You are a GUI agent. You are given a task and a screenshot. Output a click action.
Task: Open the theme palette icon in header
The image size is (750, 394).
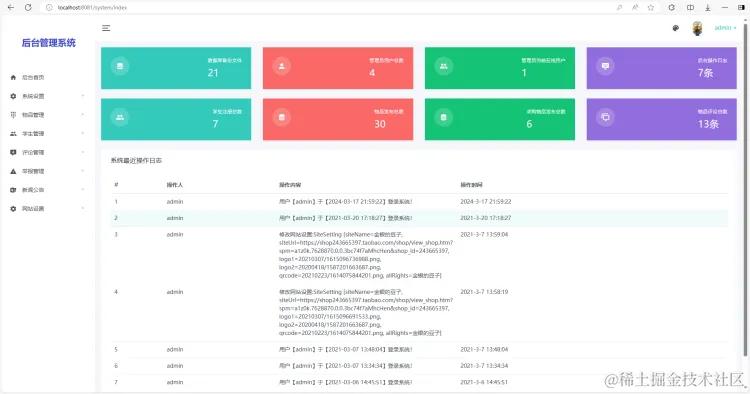tap(675, 28)
